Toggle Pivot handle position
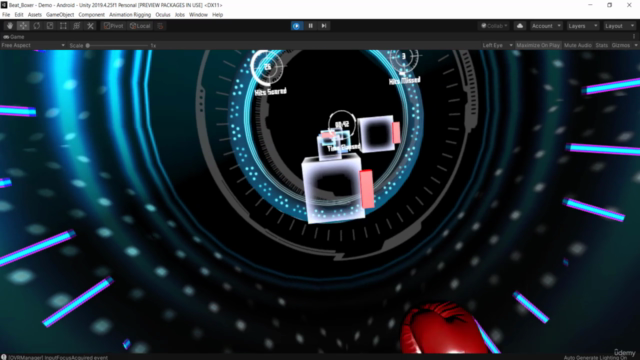 click(113, 26)
